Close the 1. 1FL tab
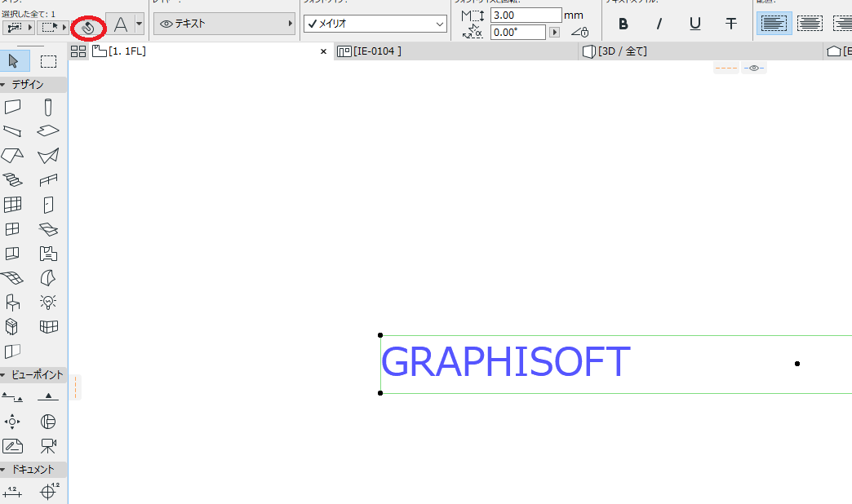The width and height of the screenshot is (852, 504). [323, 51]
